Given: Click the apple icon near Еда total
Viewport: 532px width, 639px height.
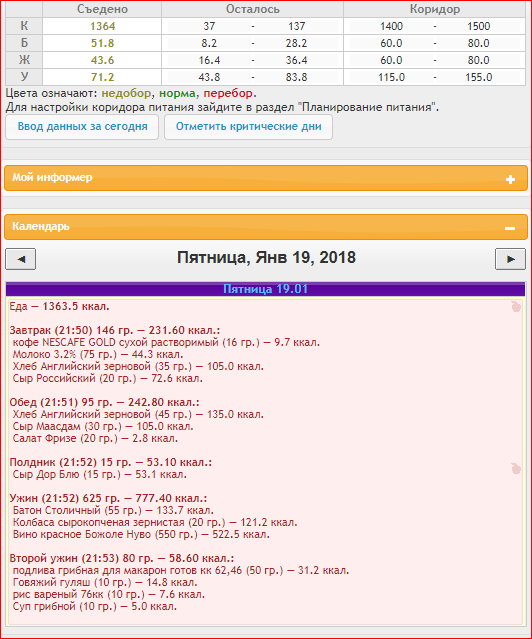Looking at the screenshot, I should (516, 306).
